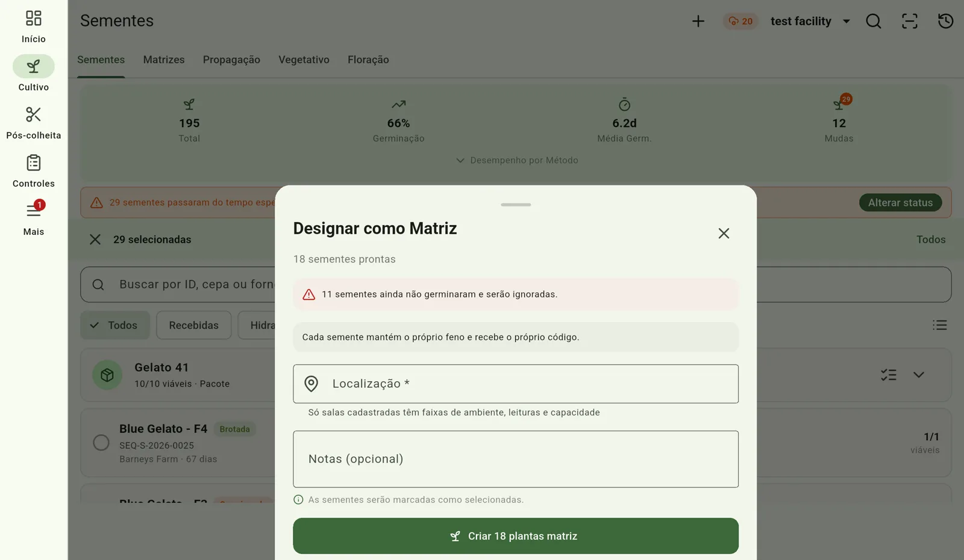Click the SEQ-S-2026-0025 code
Viewport: 964px width, 560px height.
click(x=157, y=446)
